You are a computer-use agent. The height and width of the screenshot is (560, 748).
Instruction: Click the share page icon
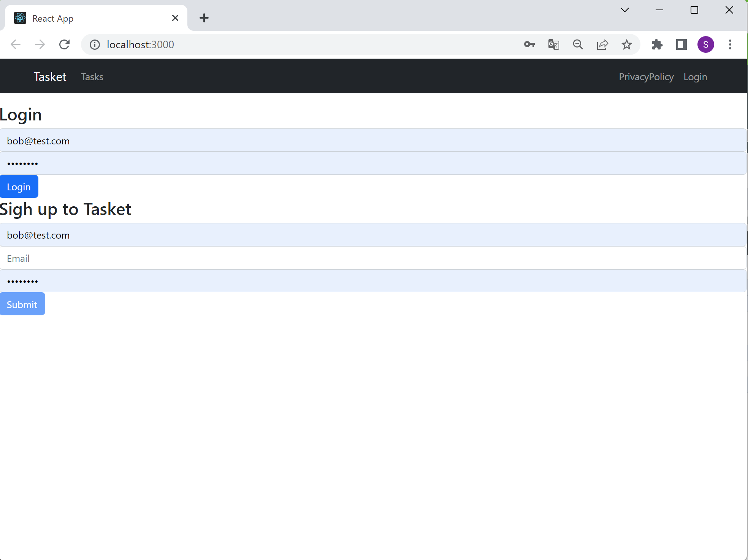tap(602, 44)
